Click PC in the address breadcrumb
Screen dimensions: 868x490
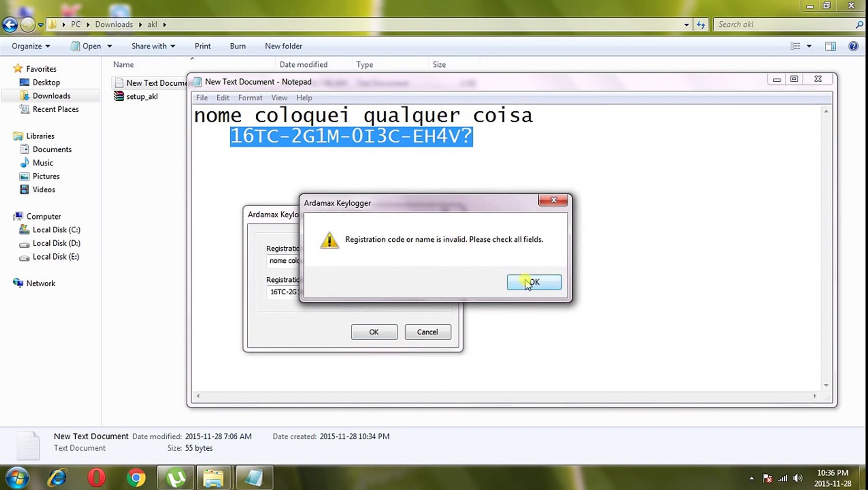tap(76, 24)
